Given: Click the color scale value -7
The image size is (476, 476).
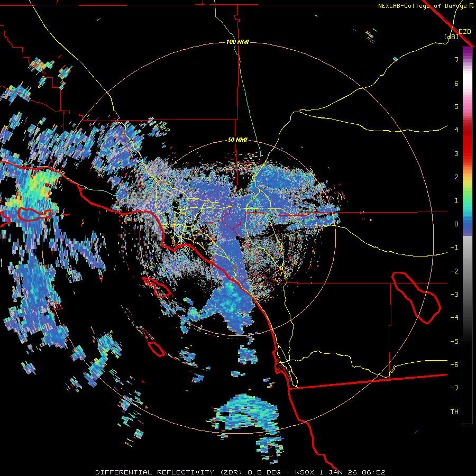Looking at the screenshot, I should click(454, 388).
